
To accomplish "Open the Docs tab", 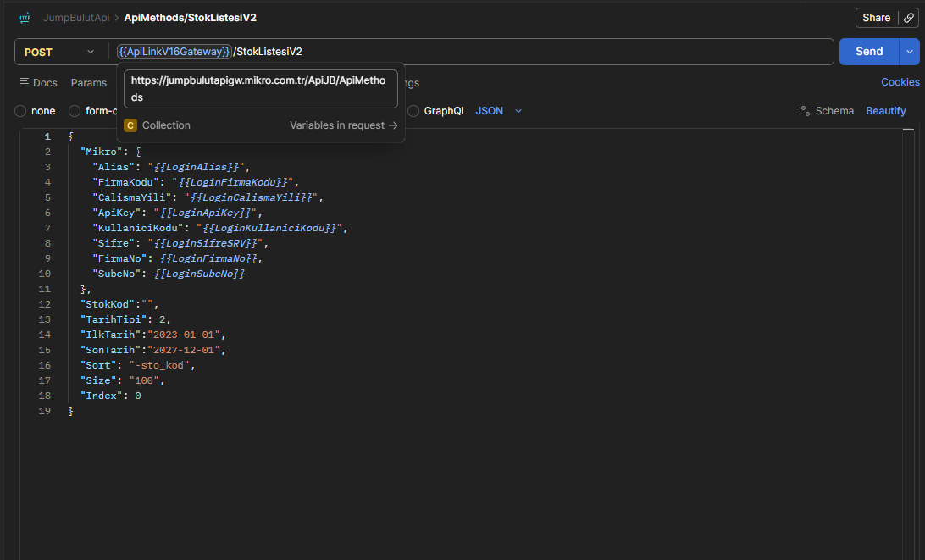I will point(38,83).
